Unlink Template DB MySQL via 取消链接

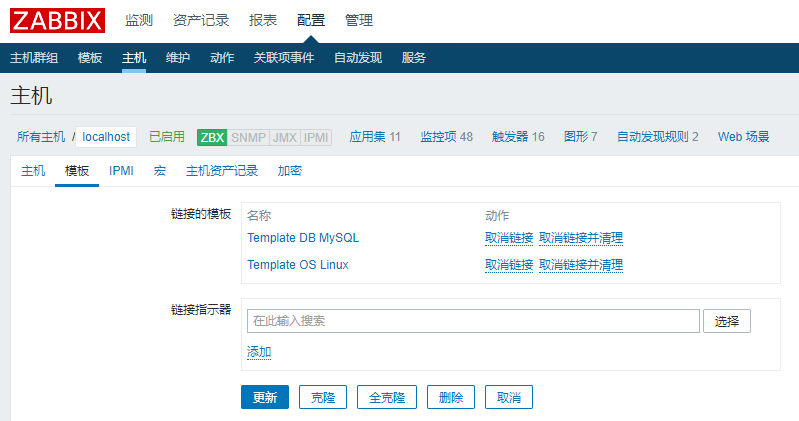click(509, 238)
